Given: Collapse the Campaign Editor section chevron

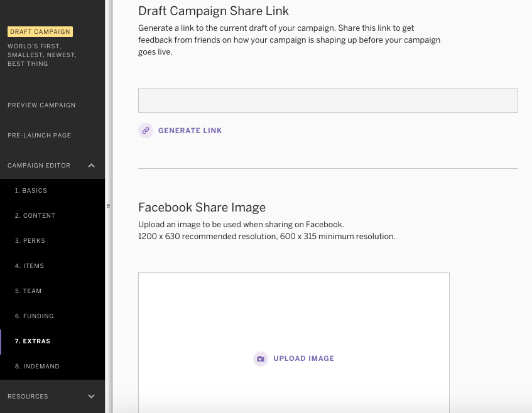Looking at the screenshot, I should coord(91,166).
